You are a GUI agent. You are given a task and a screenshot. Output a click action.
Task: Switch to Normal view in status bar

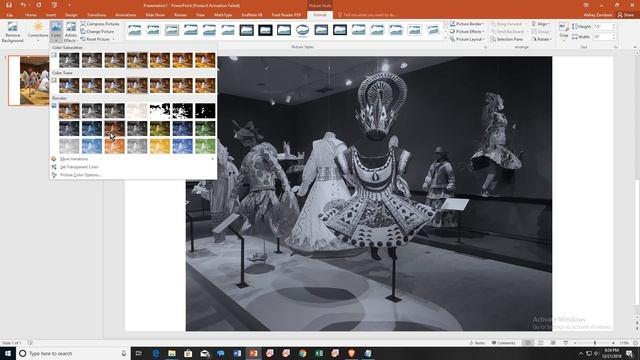tap(528, 343)
